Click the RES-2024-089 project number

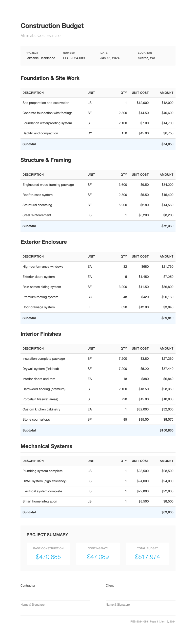(74, 58)
